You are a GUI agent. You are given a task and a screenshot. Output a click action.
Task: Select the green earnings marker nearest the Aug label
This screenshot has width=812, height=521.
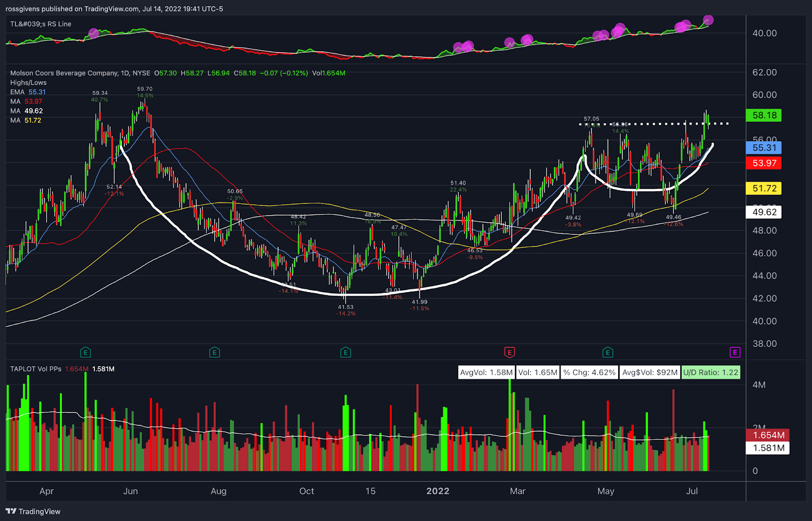click(x=215, y=352)
